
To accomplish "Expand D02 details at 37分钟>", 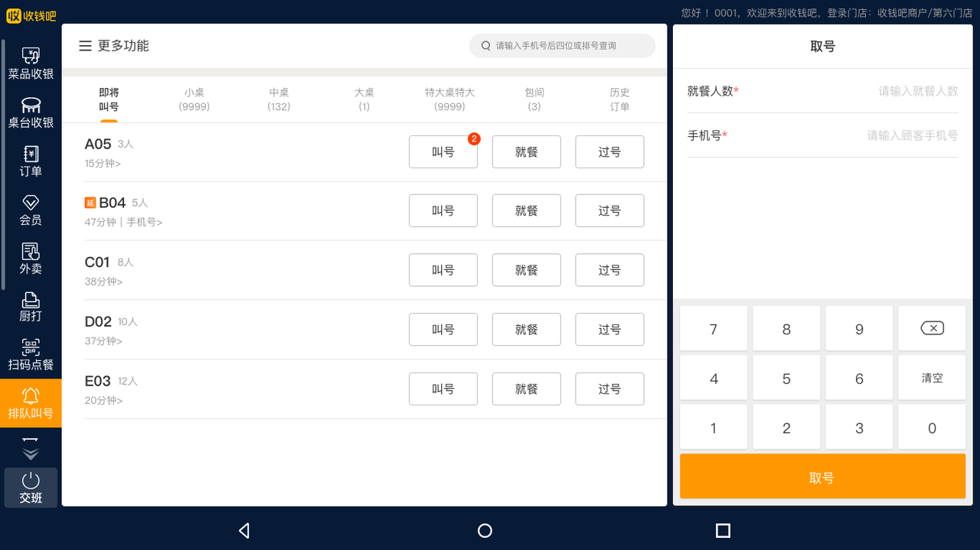I will click(x=103, y=341).
